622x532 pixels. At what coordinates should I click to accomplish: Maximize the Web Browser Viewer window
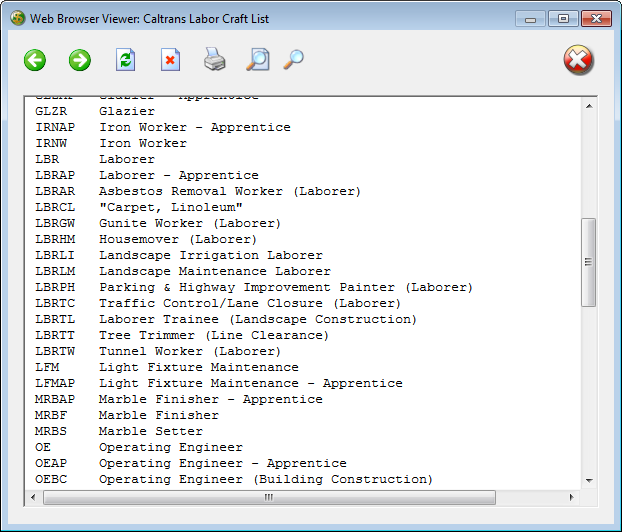tap(563, 19)
